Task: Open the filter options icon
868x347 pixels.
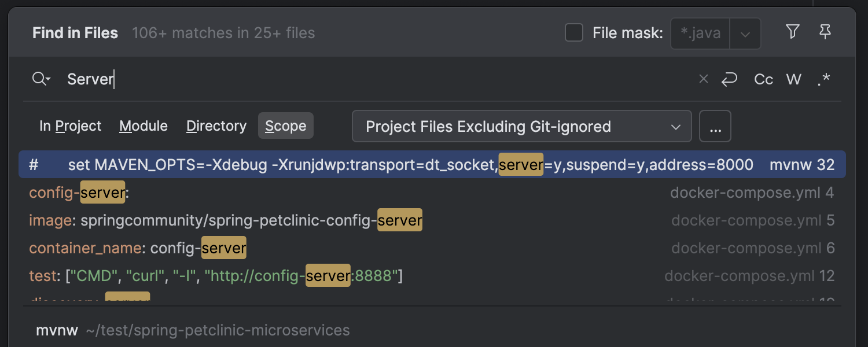Action: tap(792, 32)
